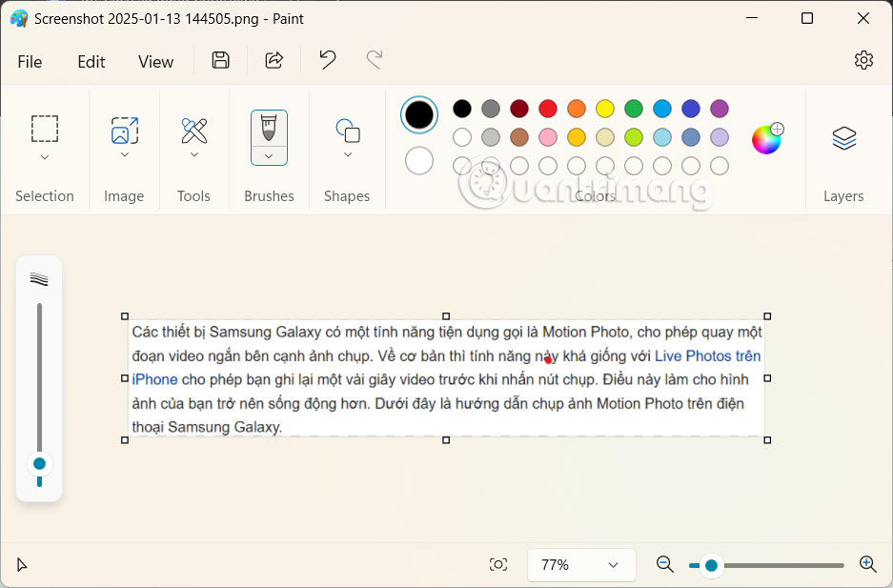Save the current image
This screenshot has height=588, width=893.
point(220,60)
